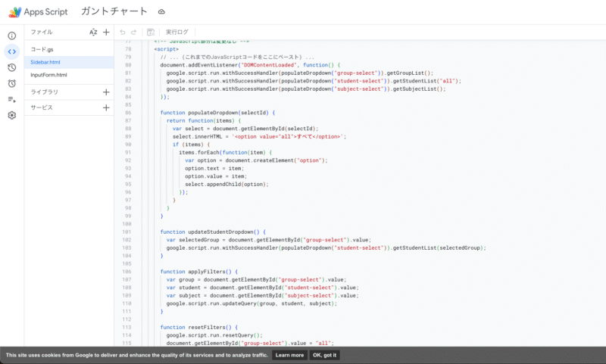Image resolution: width=606 pixels, height=364 pixels.
Task: Open the project history clock icon
Action: pos(12,67)
